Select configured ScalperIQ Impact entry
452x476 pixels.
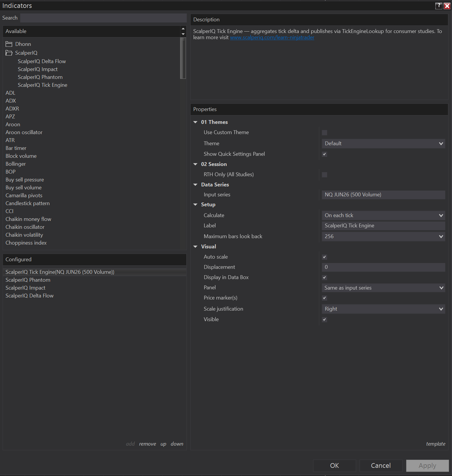point(25,288)
